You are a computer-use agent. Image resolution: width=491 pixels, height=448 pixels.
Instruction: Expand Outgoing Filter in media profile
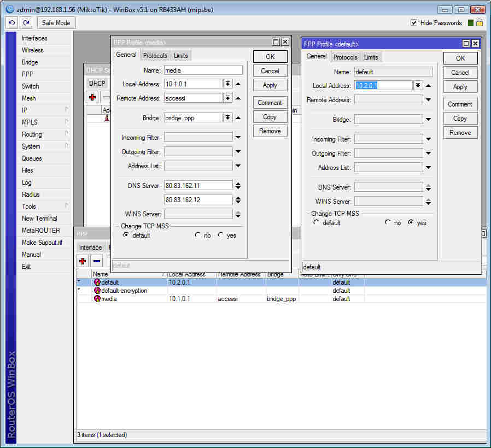pyautogui.click(x=238, y=152)
